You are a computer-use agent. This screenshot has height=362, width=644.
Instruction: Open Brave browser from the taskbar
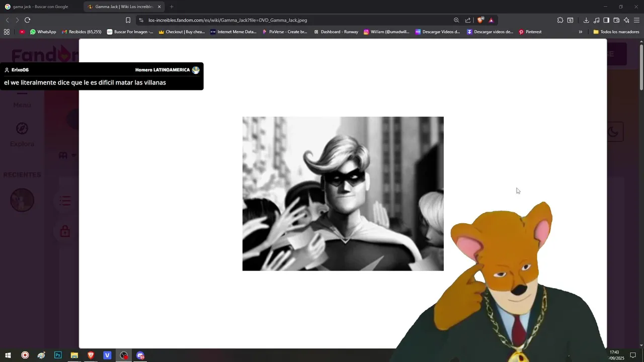91,355
